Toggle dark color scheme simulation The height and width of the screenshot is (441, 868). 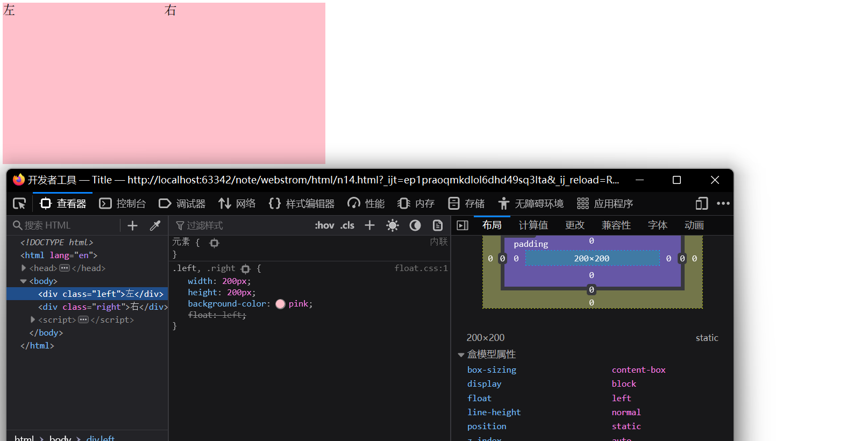[x=415, y=225]
